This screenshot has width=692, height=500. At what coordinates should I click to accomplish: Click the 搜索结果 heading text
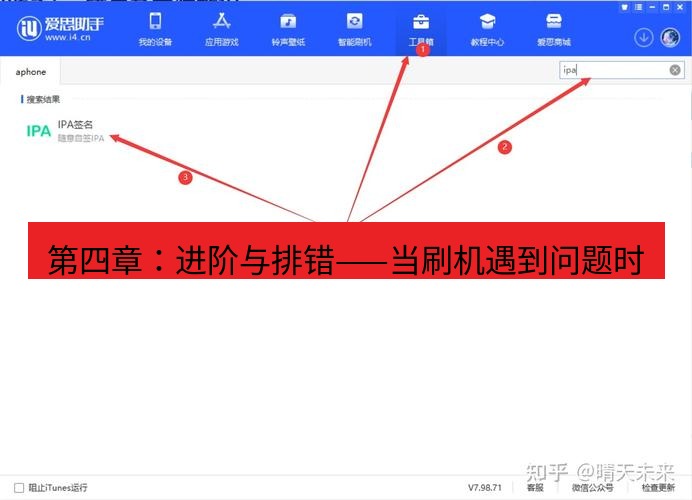(x=43, y=99)
